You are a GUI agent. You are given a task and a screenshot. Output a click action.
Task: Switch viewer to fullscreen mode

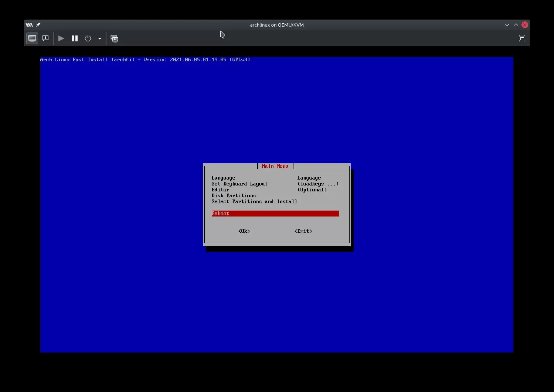pyautogui.click(x=522, y=38)
